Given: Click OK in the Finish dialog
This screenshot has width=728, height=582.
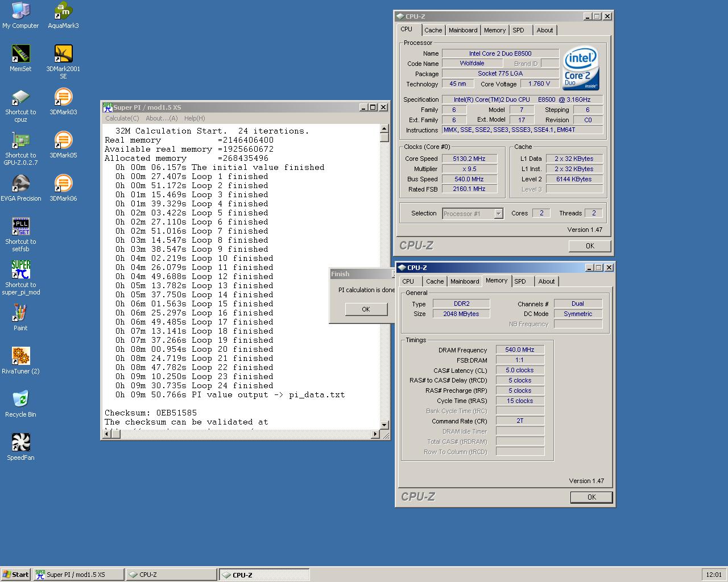Looking at the screenshot, I should (366, 309).
